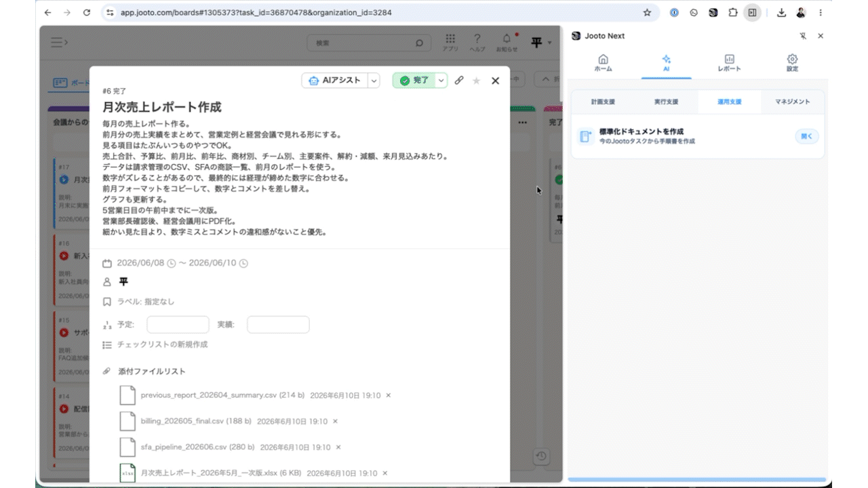This screenshot has width=868, height=488.
Task: Click the 123 estimate icon
Action: click(x=107, y=325)
